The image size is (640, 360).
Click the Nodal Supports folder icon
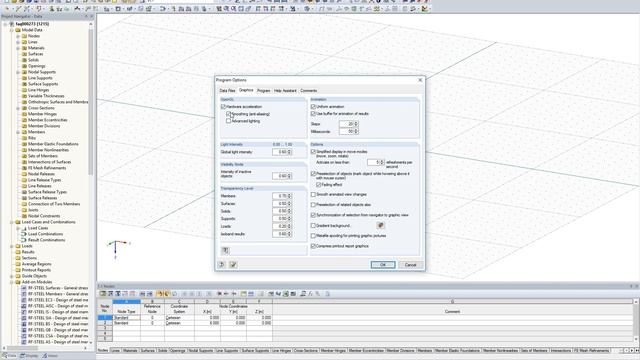24,72
